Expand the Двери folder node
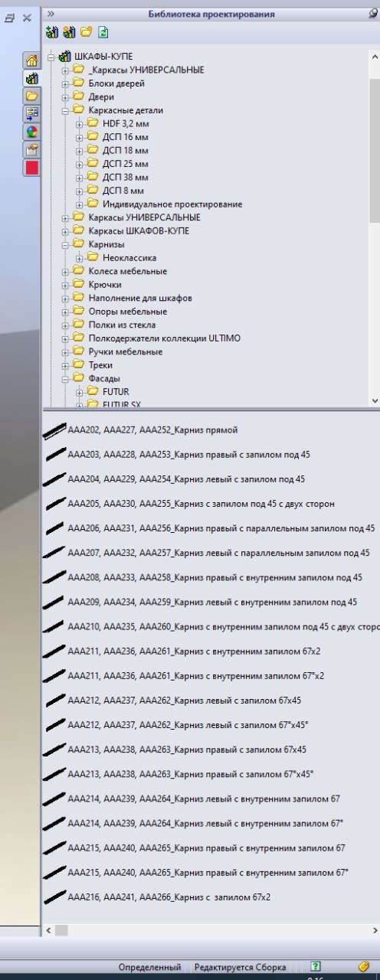Image resolution: width=380 pixels, height=980 pixels. click(x=65, y=97)
